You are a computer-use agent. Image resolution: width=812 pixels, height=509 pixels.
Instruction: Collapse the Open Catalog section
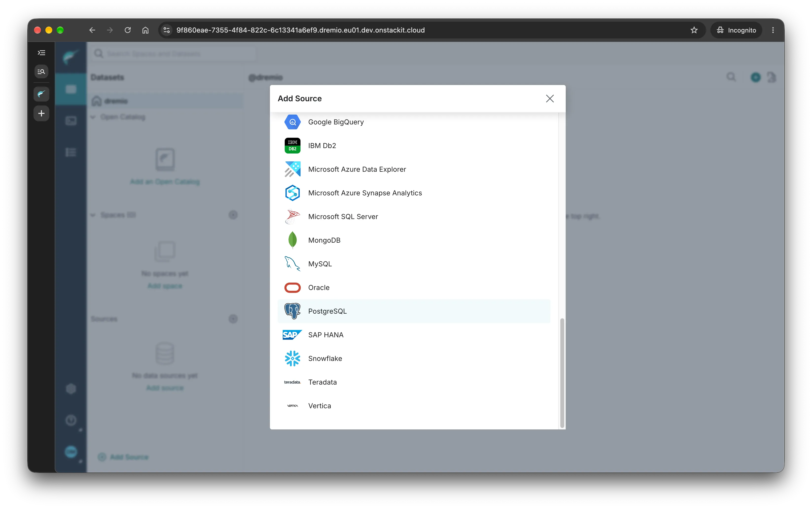coord(93,117)
